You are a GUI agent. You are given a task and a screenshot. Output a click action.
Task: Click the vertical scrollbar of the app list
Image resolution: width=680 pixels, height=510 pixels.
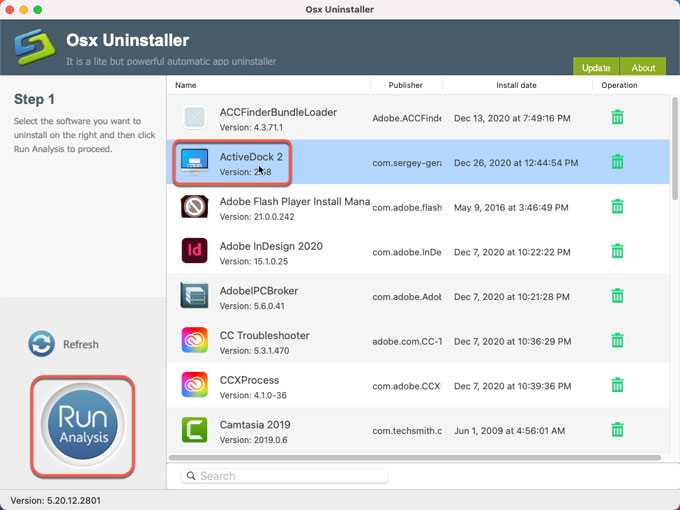[674, 147]
